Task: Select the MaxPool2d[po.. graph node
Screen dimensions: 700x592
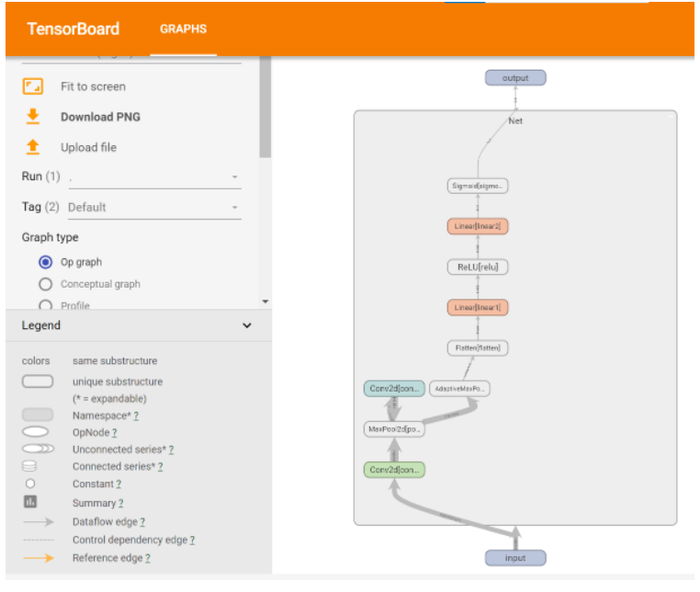Action: point(394,429)
